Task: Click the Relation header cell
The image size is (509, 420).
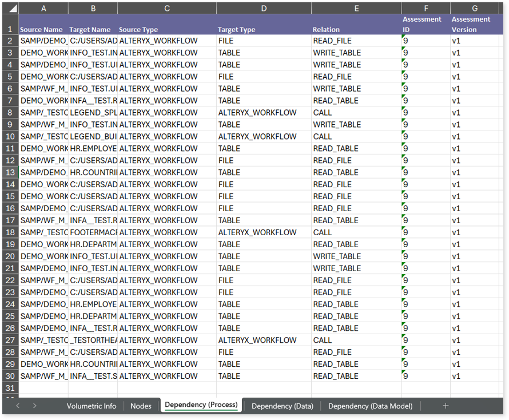Action: pos(356,25)
